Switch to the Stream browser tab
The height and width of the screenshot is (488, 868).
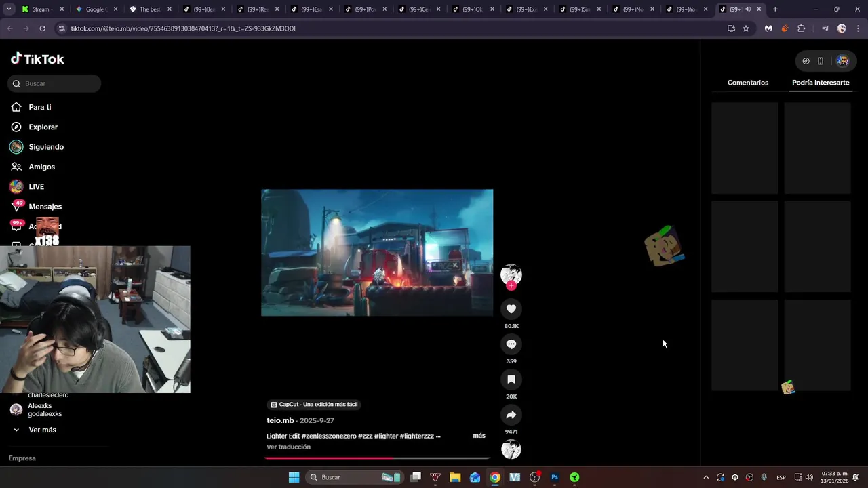[x=42, y=9]
